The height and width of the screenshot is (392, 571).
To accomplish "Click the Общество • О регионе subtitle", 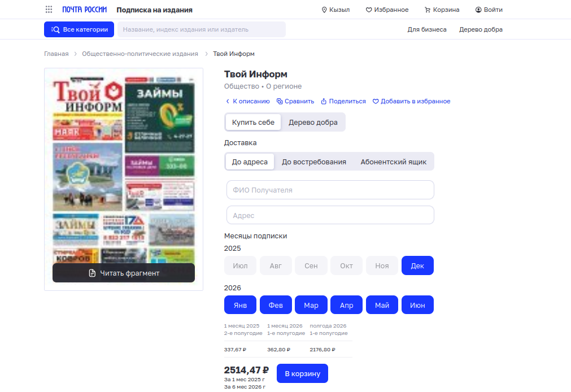I will [x=263, y=86].
